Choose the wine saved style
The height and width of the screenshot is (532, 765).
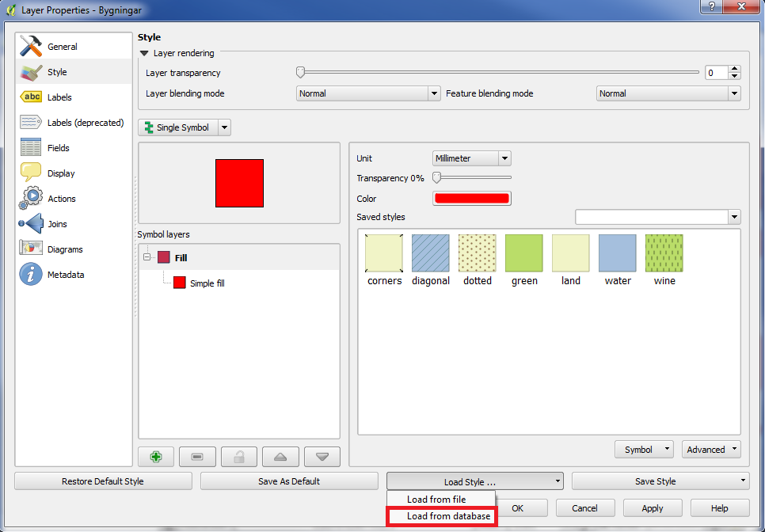point(664,260)
